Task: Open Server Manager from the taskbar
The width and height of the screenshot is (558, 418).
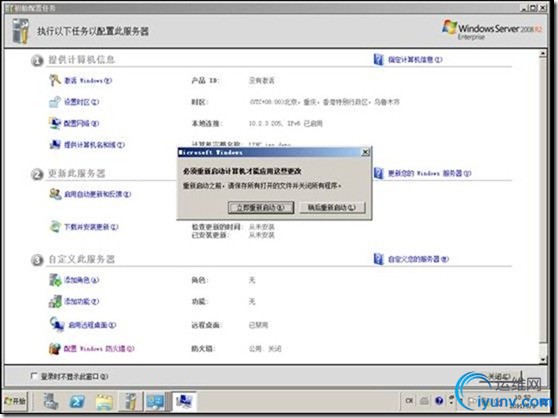Action: tap(51, 401)
